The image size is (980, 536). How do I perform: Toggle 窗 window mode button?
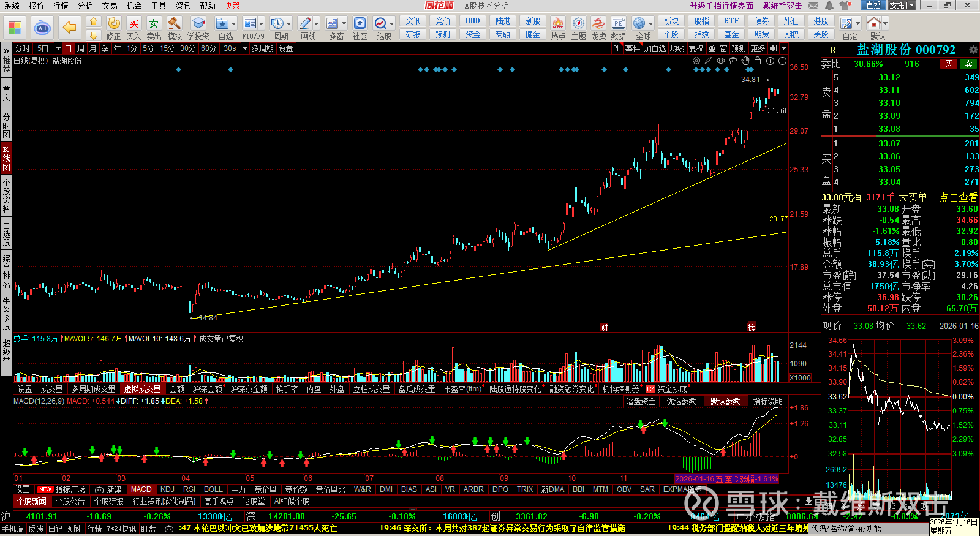point(723,48)
